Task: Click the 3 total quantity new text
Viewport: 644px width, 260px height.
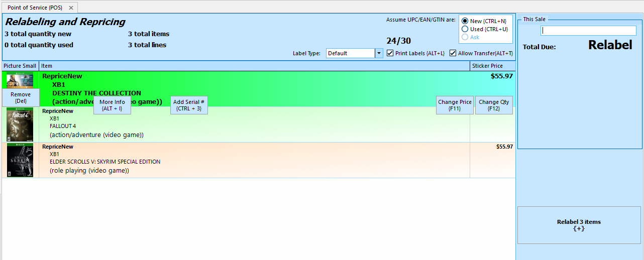Action: click(x=38, y=34)
